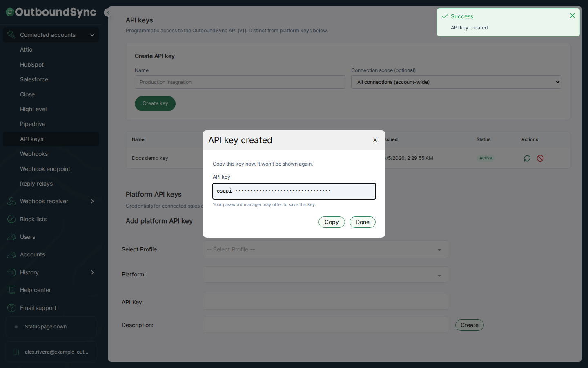
Task: Click the Docs demo key row name
Action: (150, 158)
